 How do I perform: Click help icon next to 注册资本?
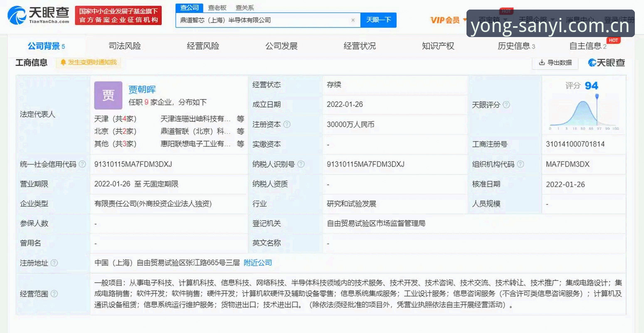pos(286,124)
